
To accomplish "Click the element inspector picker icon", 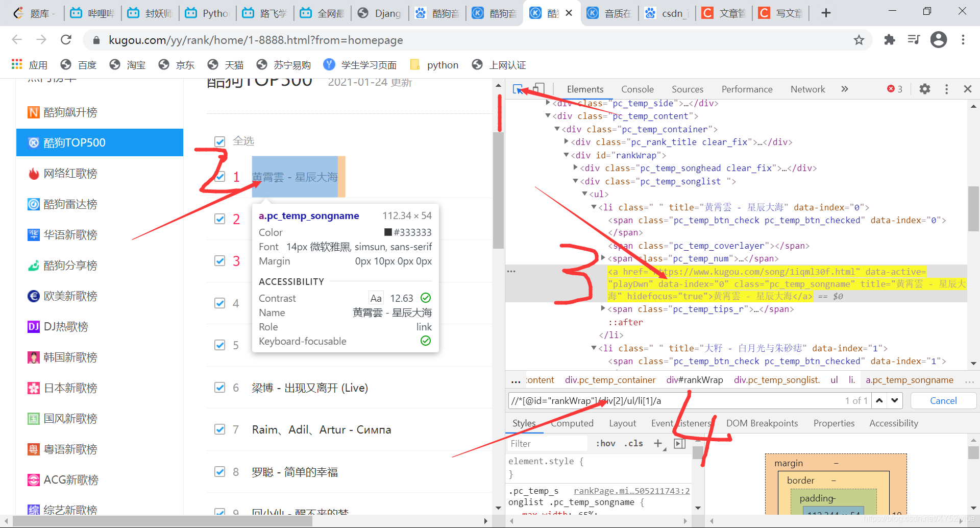I will [x=518, y=89].
